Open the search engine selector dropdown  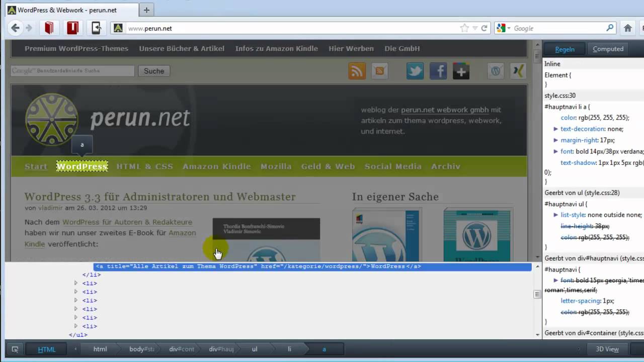(509, 29)
